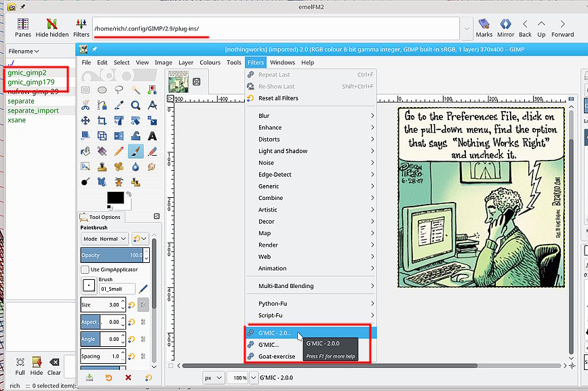Toggle Quick Mask at canvas bottom-left
Viewport: 588px width, 391px height.
coord(171,365)
